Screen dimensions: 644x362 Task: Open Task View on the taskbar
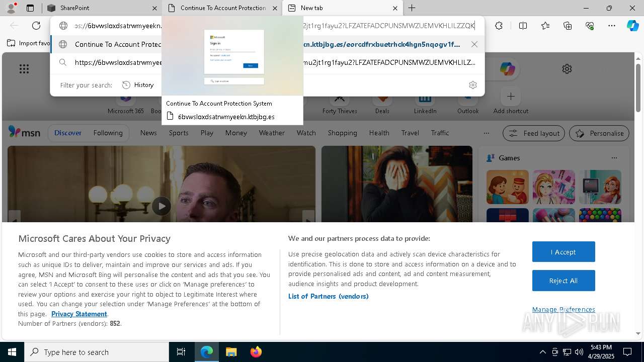point(181,352)
